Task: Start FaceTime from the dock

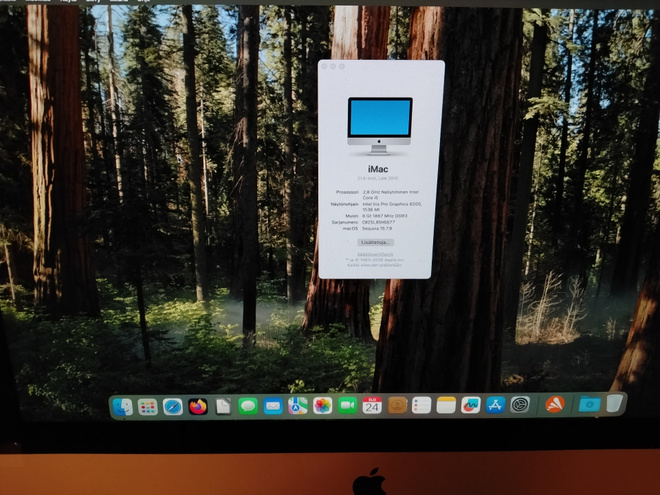Action: [x=347, y=406]
